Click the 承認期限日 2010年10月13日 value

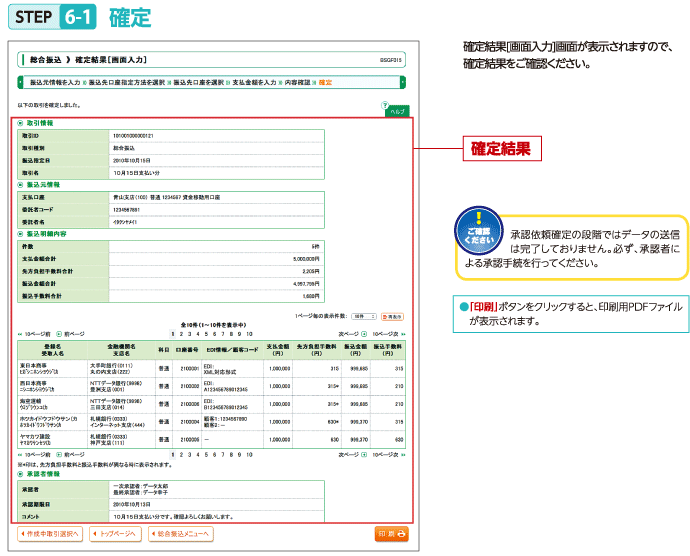(132, 504)
